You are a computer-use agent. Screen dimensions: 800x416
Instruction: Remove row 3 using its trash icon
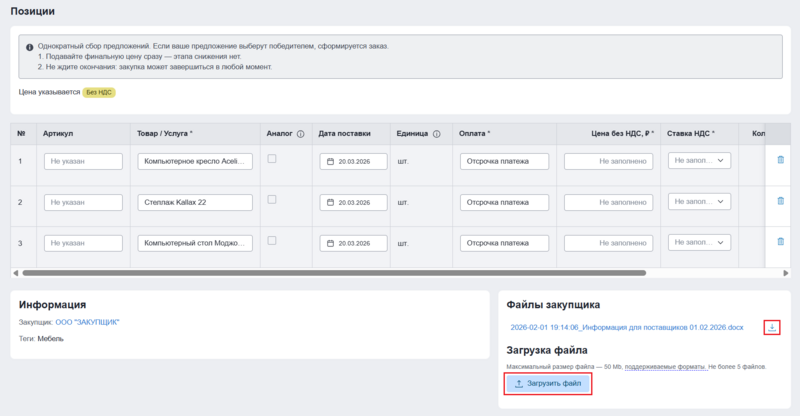pyautogui.click(x=780, y=242)
